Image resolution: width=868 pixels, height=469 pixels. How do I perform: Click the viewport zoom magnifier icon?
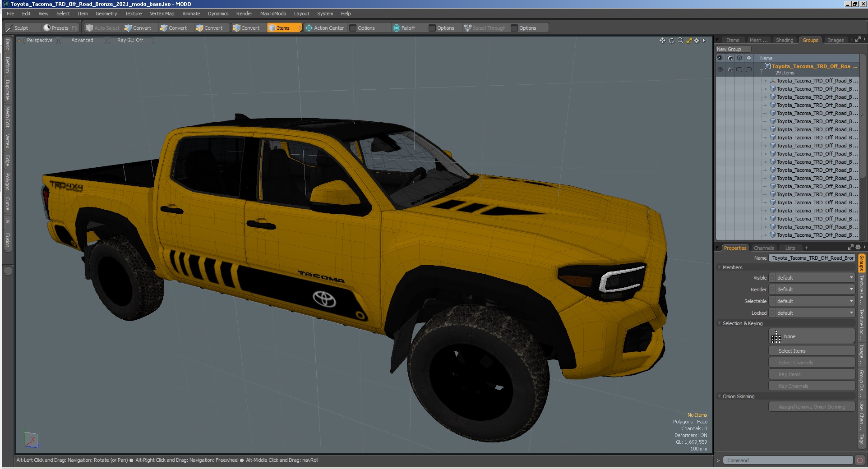(680, 41)
